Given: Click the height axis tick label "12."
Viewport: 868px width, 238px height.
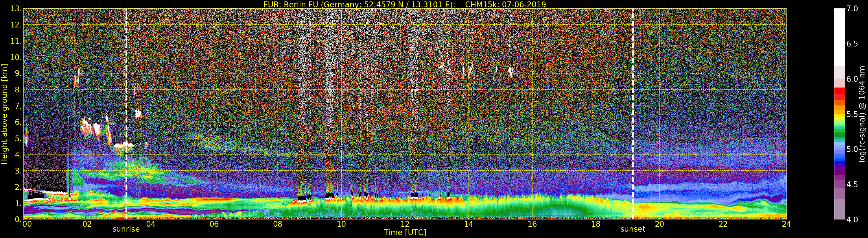Looking at the screenshot, I should click(x=16, y=25).
